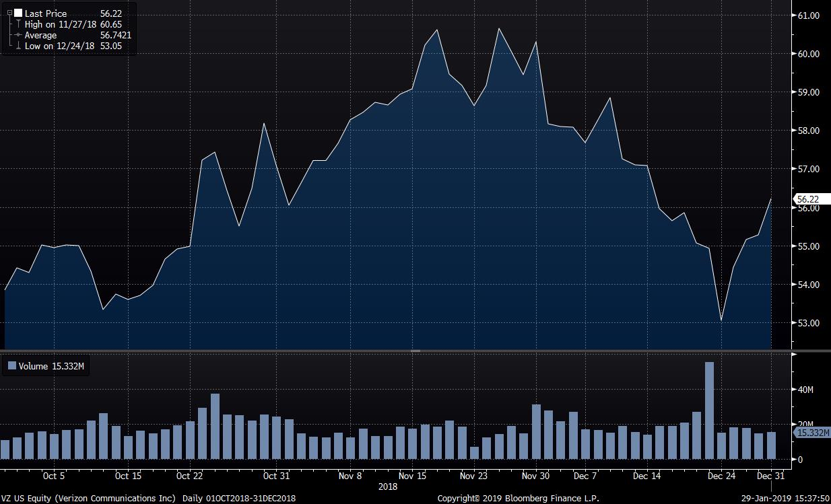The width and height of the screenshot is (831, 504).
Task: Click the 2018 year label on axis
Action: pyautogui.click(x=388, y=486)
